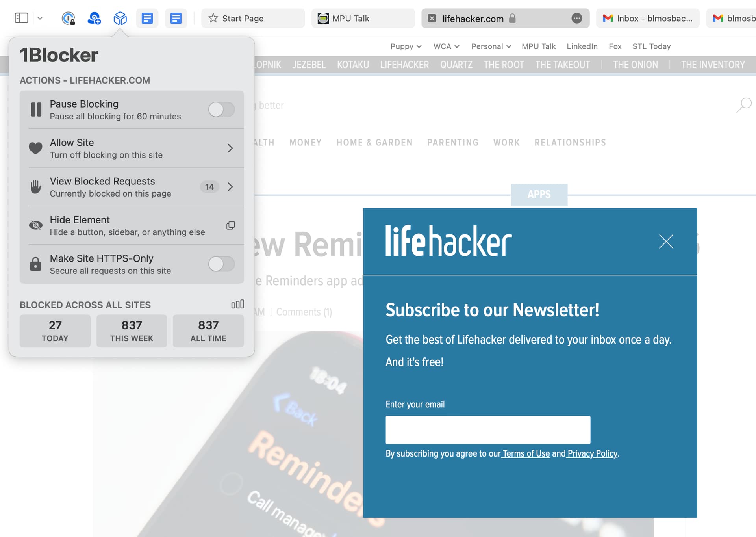Screen dimensions: 756x537
Task: Close the newsletter popup with X
Action: point(666,241)
